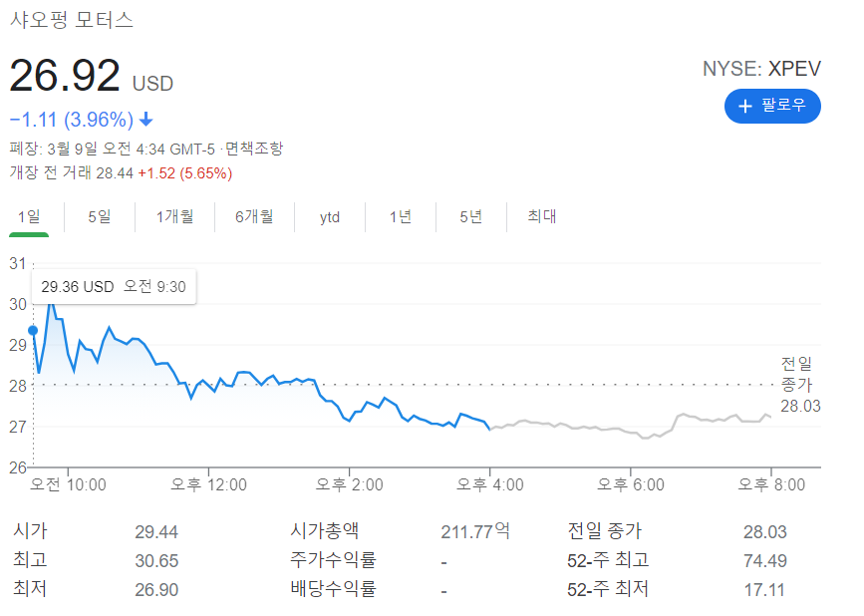Click the 오전 10:00 axis label
This screenshot has height=616, width=864.
(x=68, y=484)
